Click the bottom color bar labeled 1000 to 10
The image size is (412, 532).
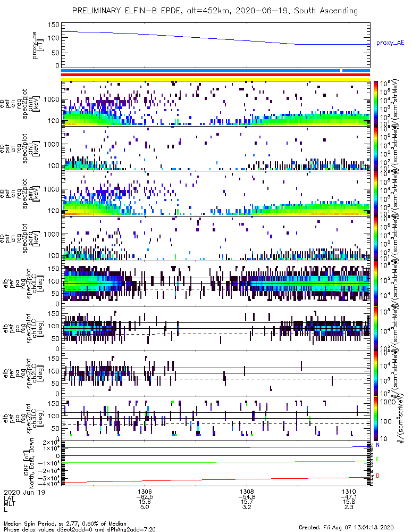(376, 419)
